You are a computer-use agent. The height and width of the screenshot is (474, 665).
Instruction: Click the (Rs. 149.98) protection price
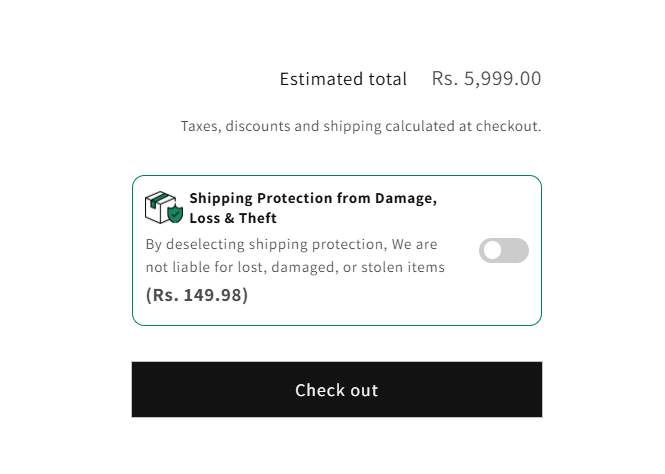point(197,295)
